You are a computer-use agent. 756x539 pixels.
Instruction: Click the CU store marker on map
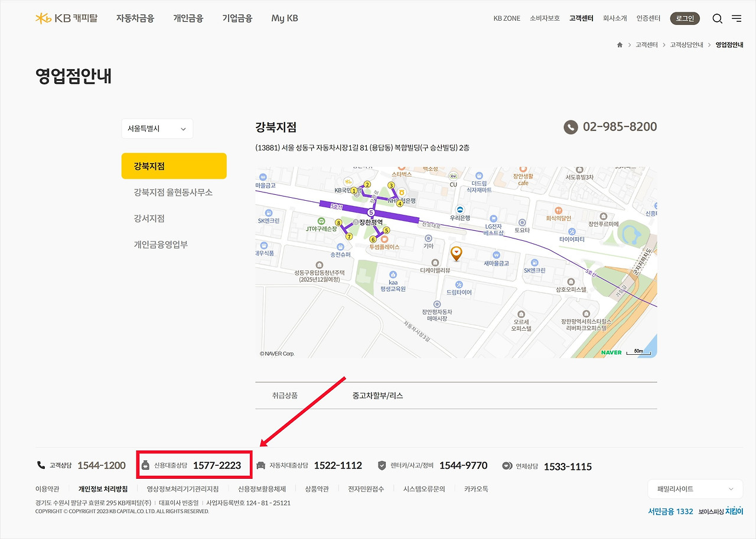pyautogui.click(x=453, y=176)
